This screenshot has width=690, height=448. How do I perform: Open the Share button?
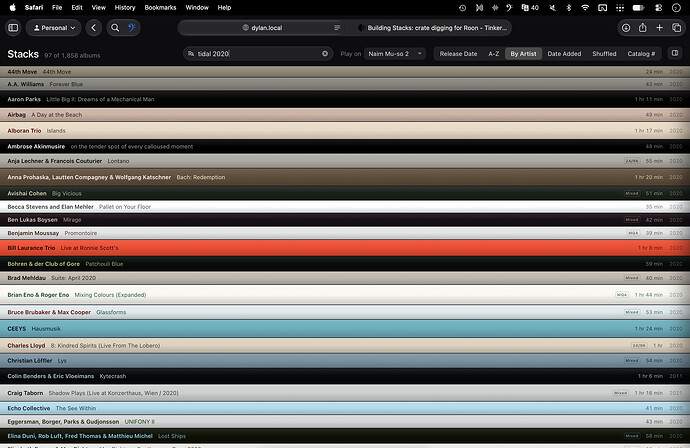tap(642, 28)
